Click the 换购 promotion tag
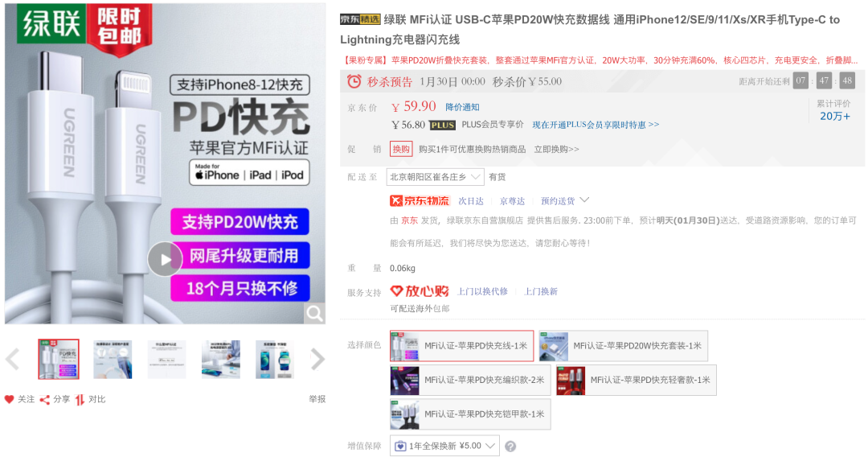The height and width of the screenshot is (457, 868). point(401,149)
